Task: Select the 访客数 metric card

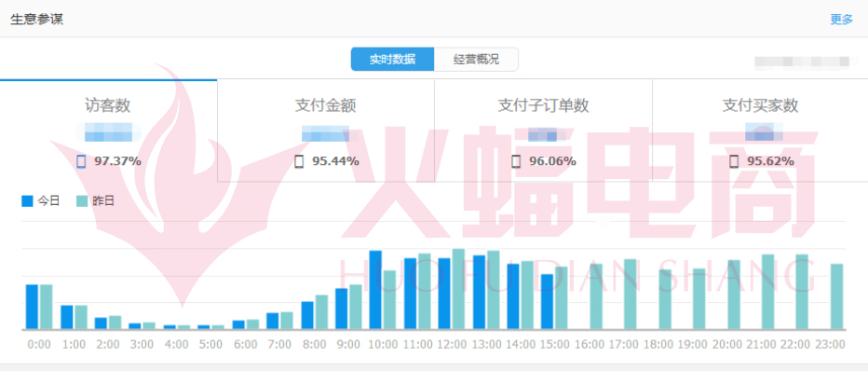Action: (x=108, y=131)
